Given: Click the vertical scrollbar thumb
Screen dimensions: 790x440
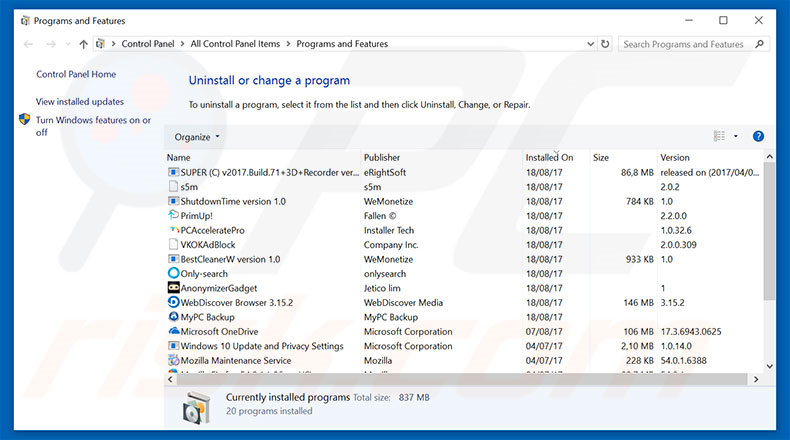Looking at the screenshot, I should coord(769,231).
